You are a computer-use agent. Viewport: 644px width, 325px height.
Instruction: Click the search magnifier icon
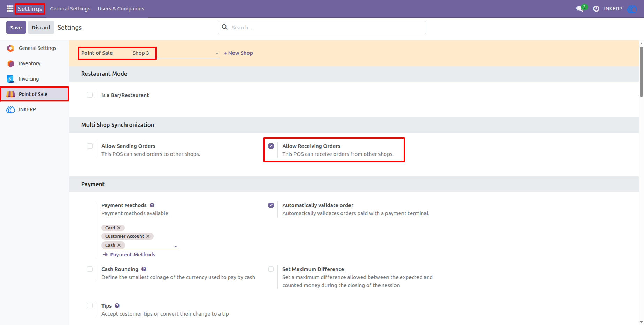pos(225,27)
